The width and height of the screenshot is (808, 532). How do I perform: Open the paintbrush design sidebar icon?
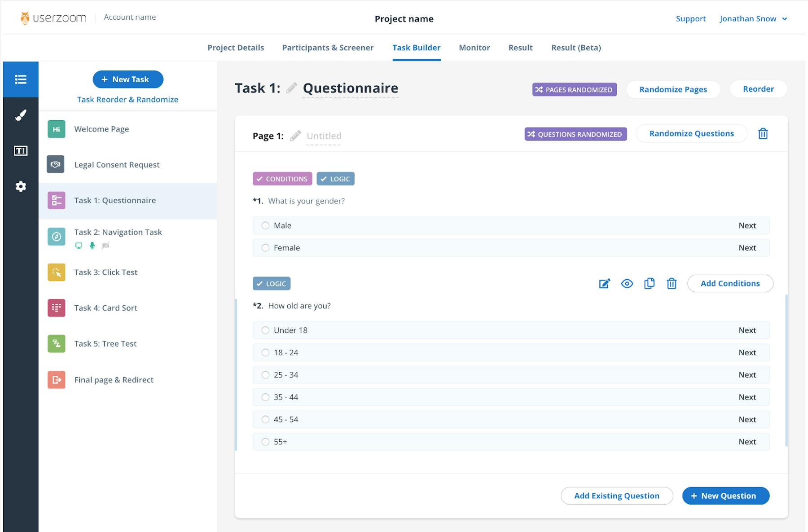tap(21, 115)
